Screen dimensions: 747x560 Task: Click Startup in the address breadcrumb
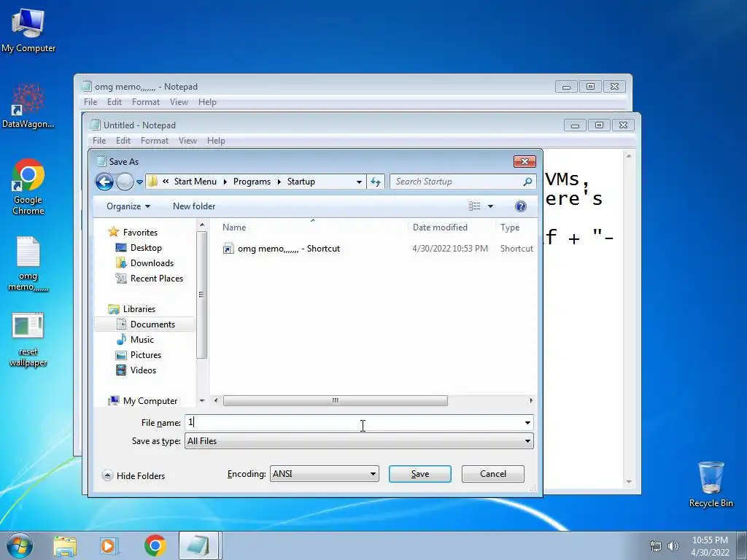[301, 182]
